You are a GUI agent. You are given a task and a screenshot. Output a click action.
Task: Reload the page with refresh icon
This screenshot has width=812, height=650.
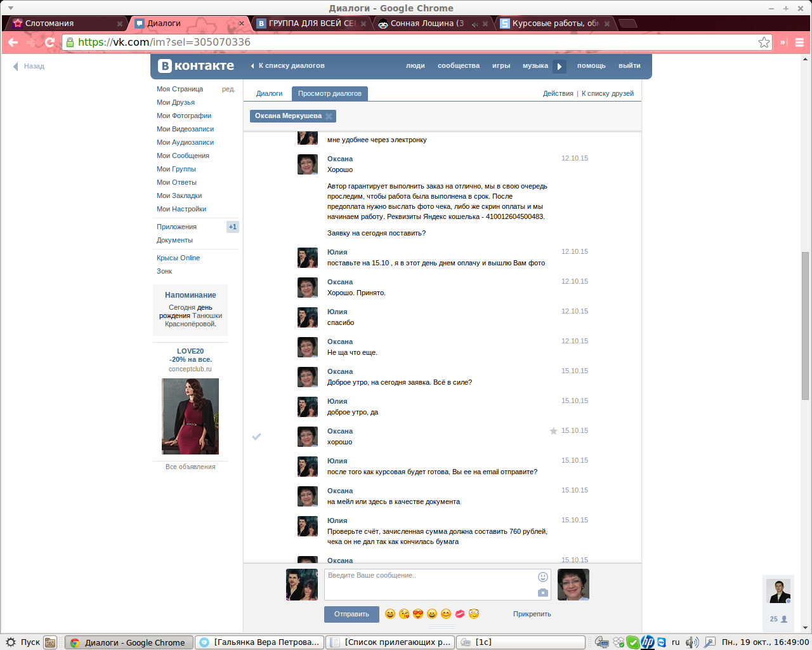(50, 43)
